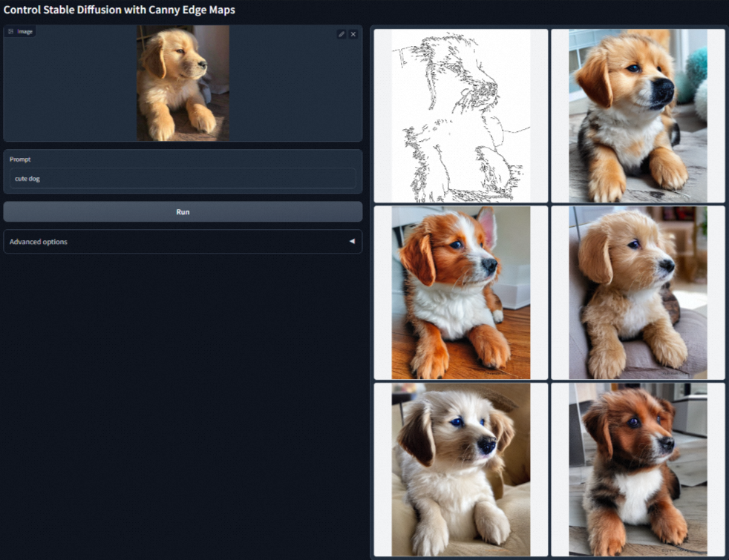Click the Prompt panel label

pyautogui.click(x=20, y=159)
